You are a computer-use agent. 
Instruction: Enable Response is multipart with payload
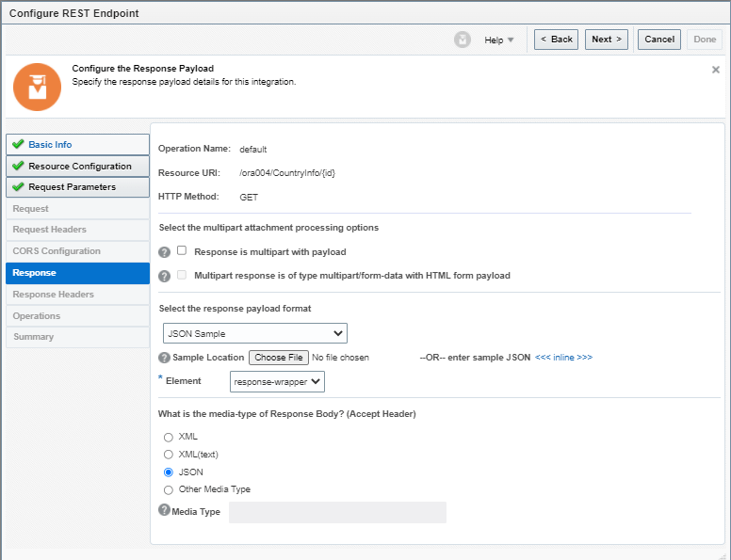pyautogui.click(x=182, y=251)
